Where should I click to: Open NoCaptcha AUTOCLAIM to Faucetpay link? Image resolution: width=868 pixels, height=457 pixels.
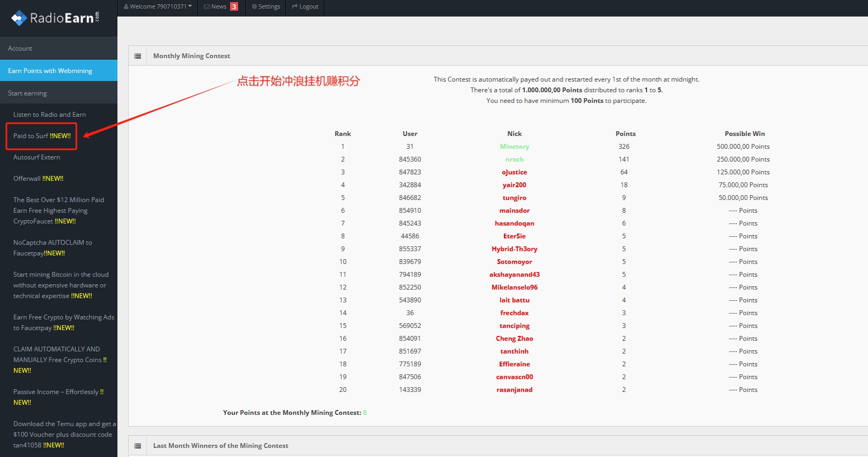[52, 247]
